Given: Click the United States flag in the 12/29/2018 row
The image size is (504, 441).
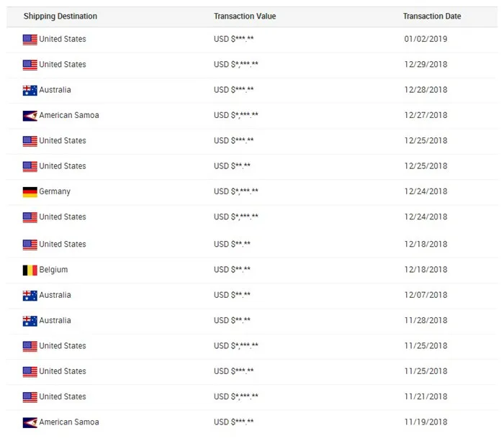Looking at the screenshot, I should (x=30, y=65).
